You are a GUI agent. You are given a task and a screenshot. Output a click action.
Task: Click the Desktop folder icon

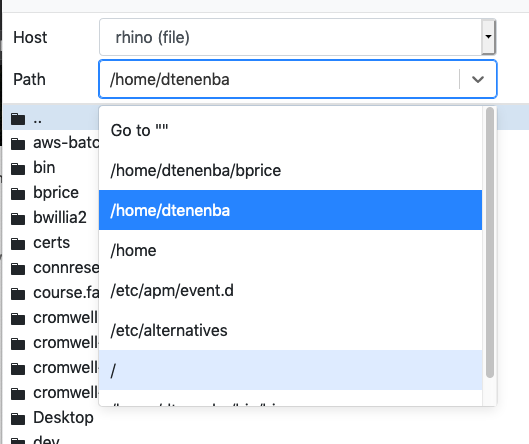click(18, 419)
